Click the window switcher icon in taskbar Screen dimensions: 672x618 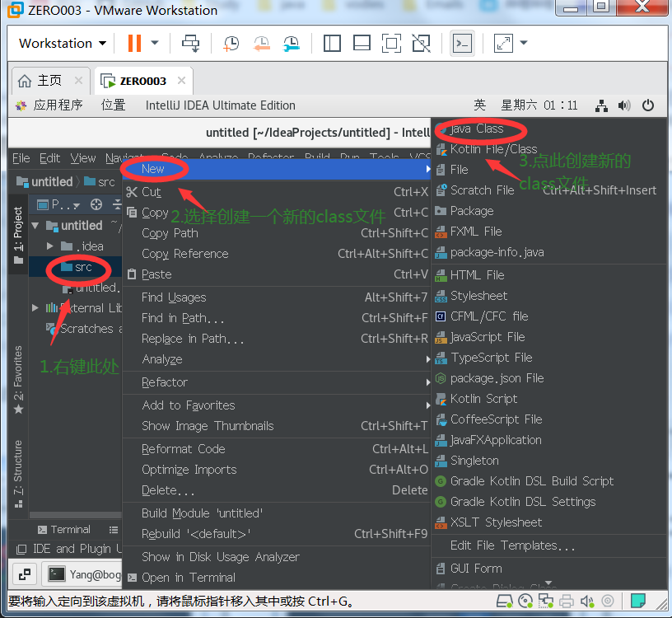point(25,574)
